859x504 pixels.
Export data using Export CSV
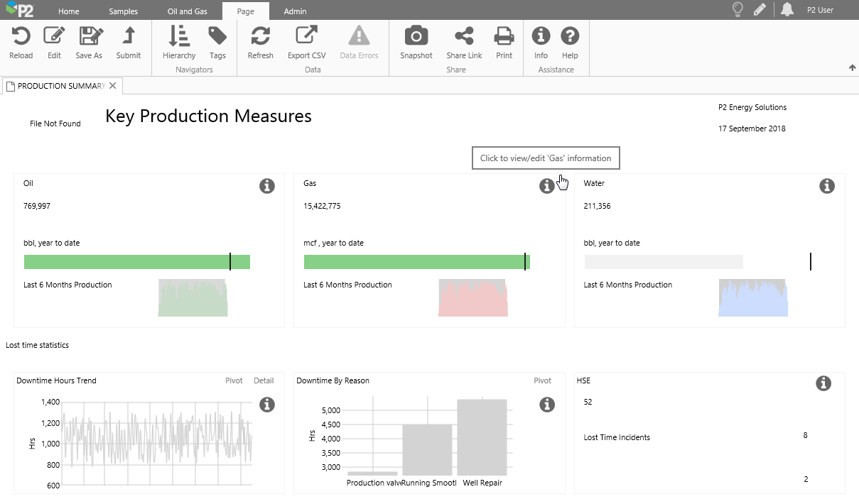tap(306, 36)
